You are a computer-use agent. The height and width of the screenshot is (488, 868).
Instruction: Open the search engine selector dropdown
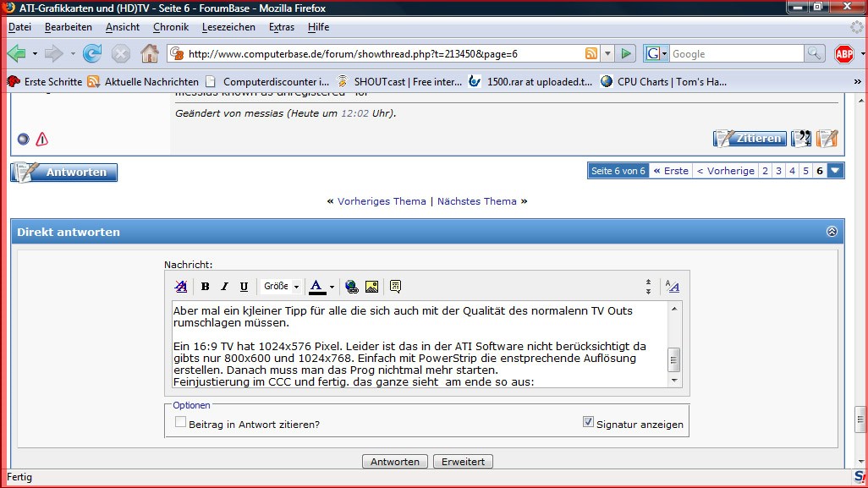tap(656, 53)
